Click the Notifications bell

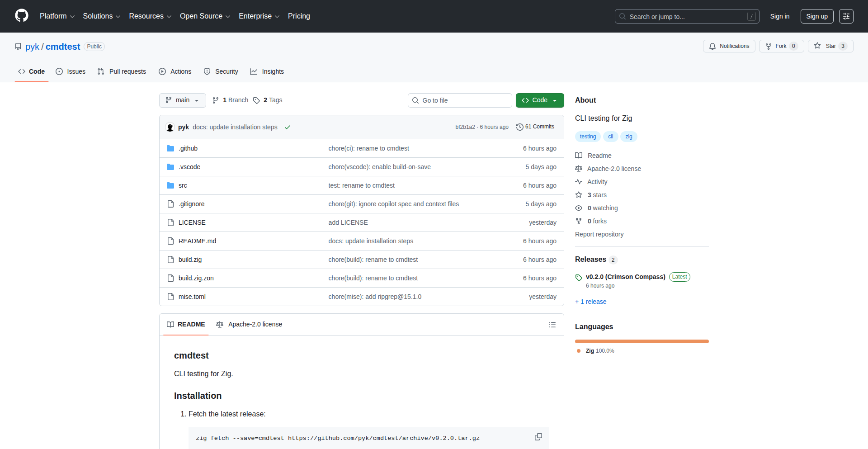(712, 46)
